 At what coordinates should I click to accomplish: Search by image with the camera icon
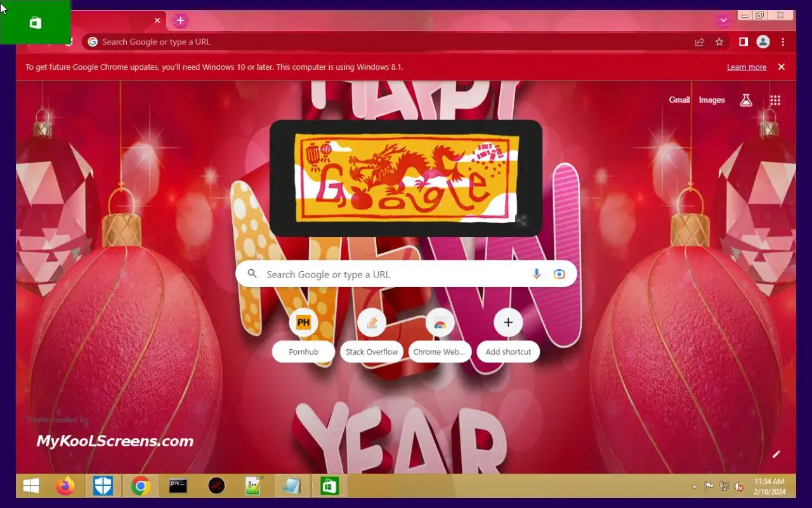[559, 274]
